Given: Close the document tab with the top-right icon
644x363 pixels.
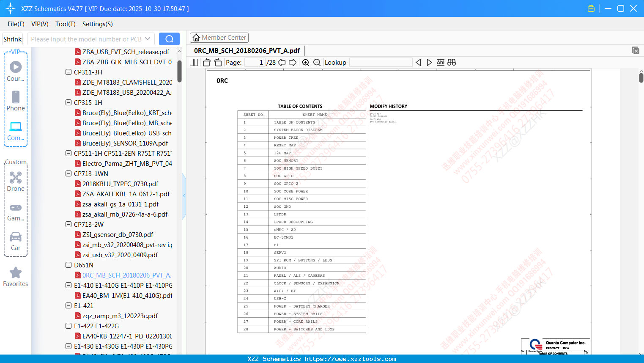Looking at the screenshot, I should (x=635, y=50).
